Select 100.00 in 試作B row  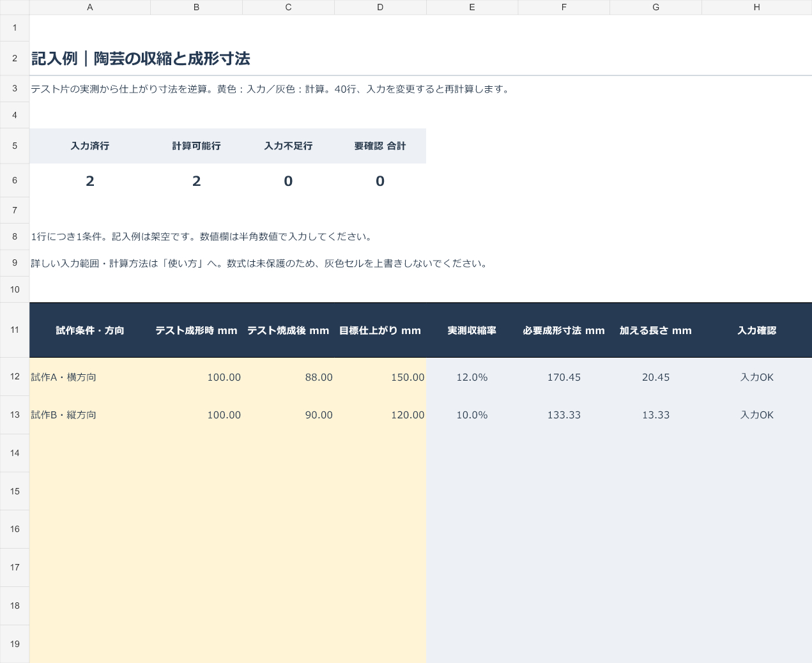point(196,415)
